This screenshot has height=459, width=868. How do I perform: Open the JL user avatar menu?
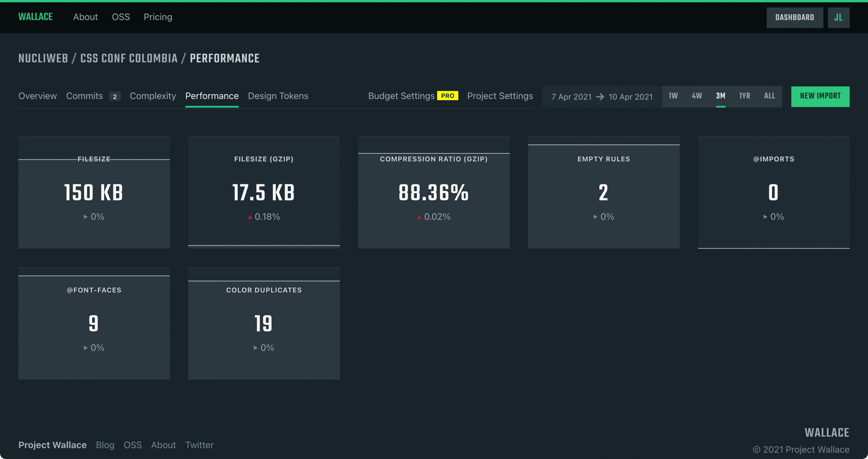(x=838, y=18)
